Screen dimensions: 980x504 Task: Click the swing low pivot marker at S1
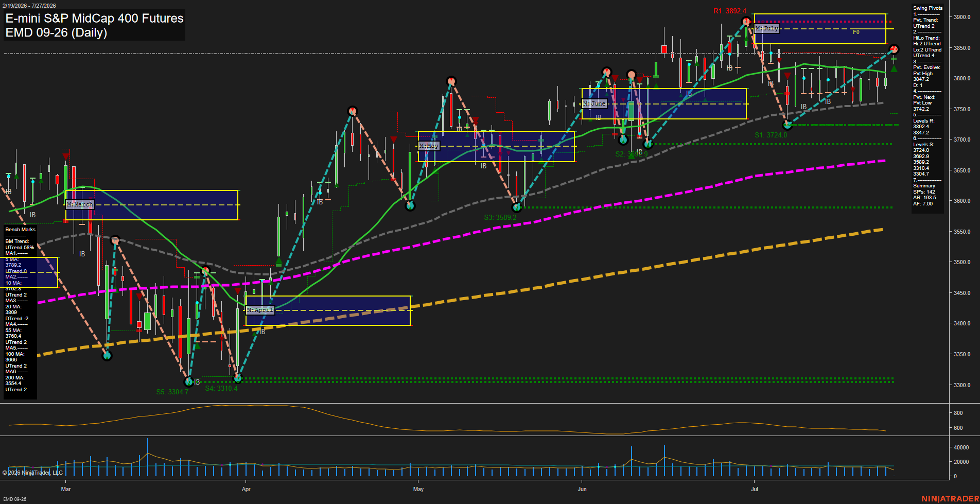click(787, 125)
